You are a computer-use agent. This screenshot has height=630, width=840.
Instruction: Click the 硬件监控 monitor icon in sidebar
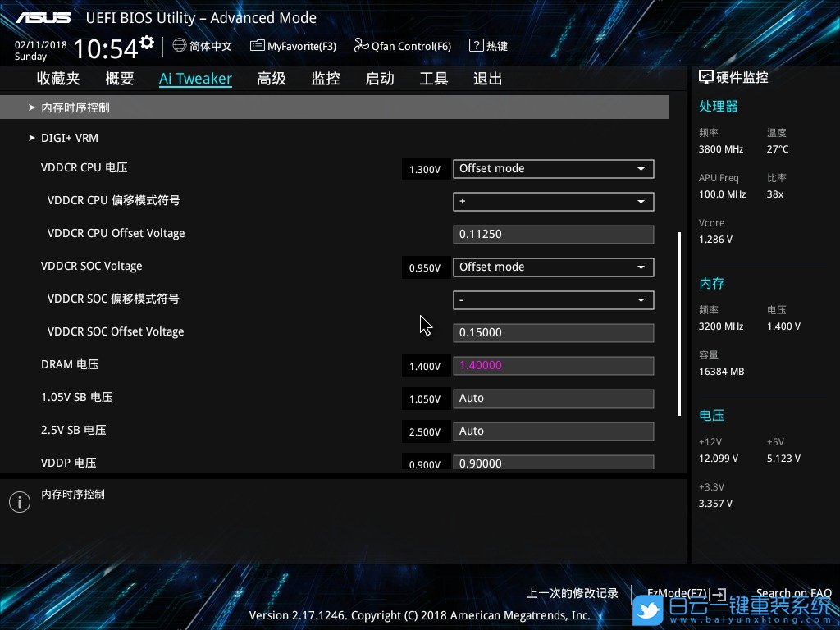click(x=705, y=76)
